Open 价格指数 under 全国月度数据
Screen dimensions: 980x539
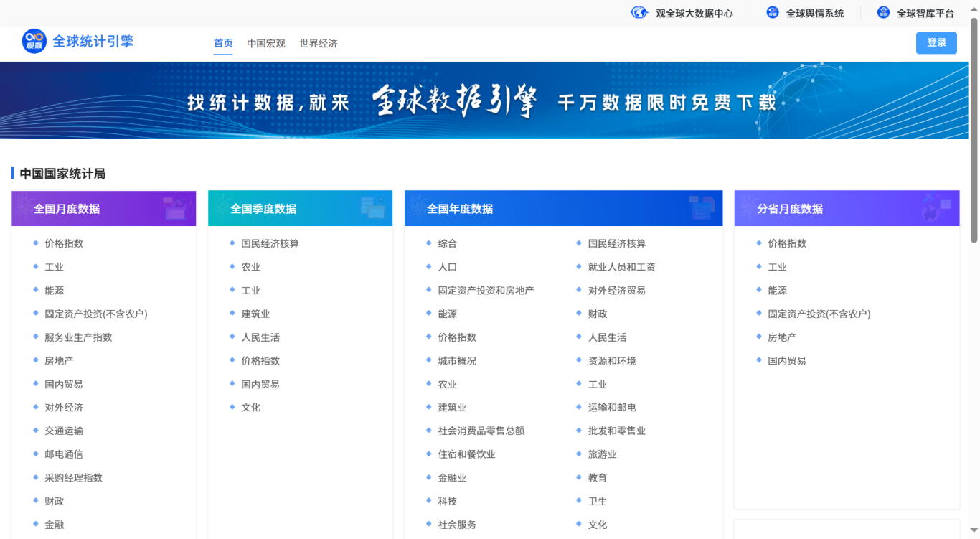[x=64, y=243]
